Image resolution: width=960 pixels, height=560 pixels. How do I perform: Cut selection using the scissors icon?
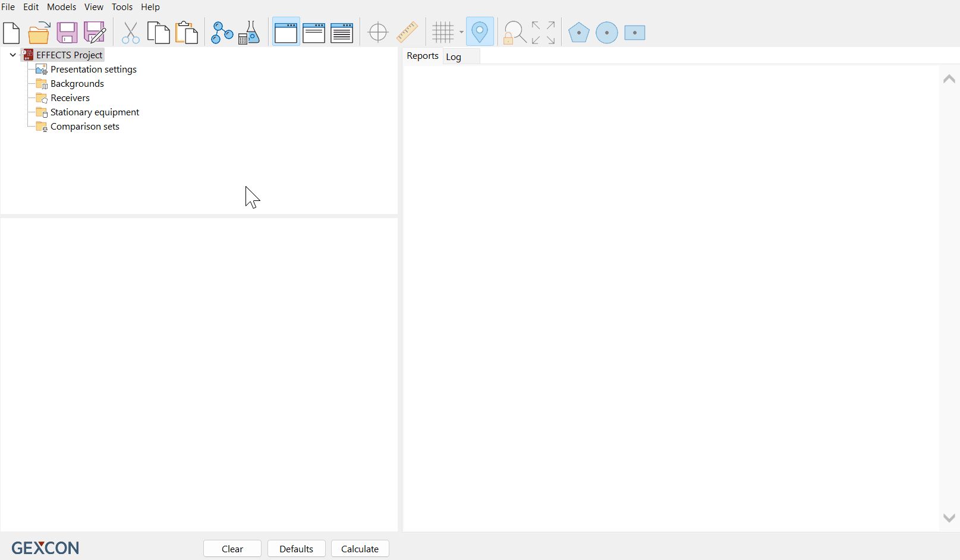(130, 33)
